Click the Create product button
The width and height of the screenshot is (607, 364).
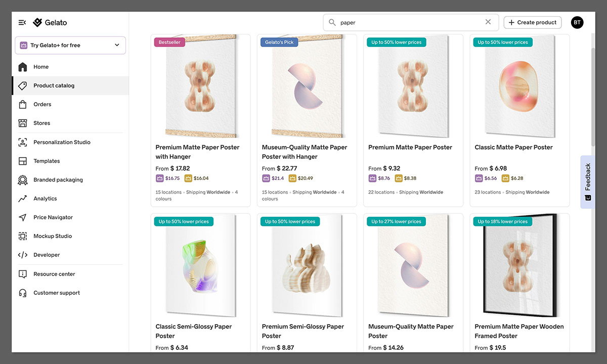pyautogui.click(x=532, y=22)
